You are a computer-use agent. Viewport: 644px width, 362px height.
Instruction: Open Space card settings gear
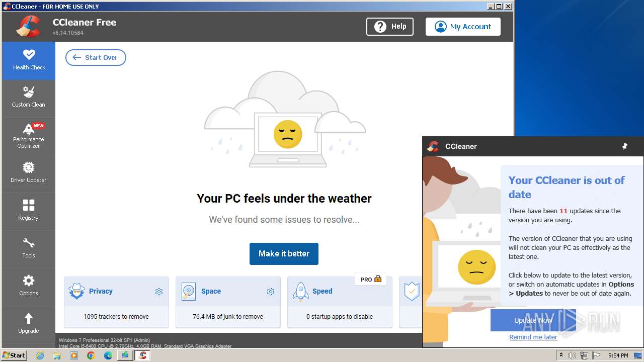coord(271,292)
